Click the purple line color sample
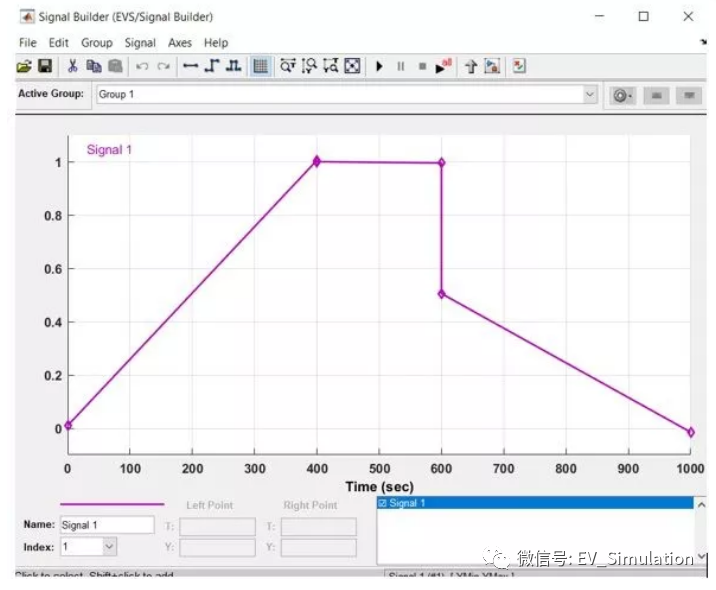Screen dimensions: 716x590 click(x=112, y=504)
